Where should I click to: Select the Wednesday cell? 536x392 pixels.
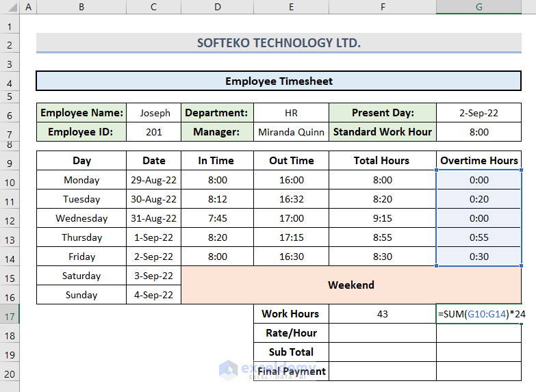(x=81, y=218)
